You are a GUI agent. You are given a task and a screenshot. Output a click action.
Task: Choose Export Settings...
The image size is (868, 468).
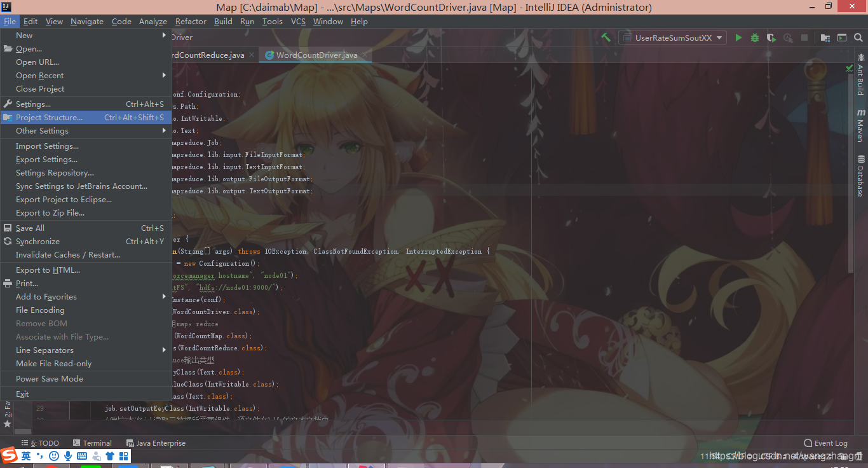(86, 160)
